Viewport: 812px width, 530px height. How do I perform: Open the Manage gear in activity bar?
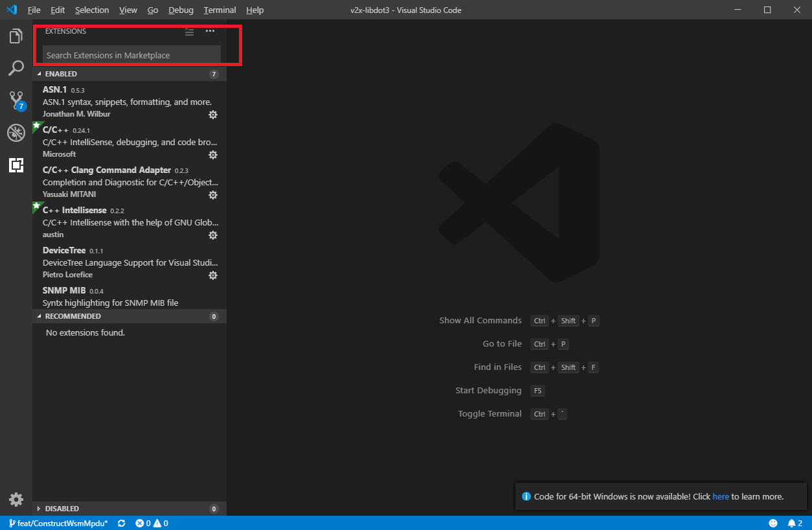coord(16,500)
